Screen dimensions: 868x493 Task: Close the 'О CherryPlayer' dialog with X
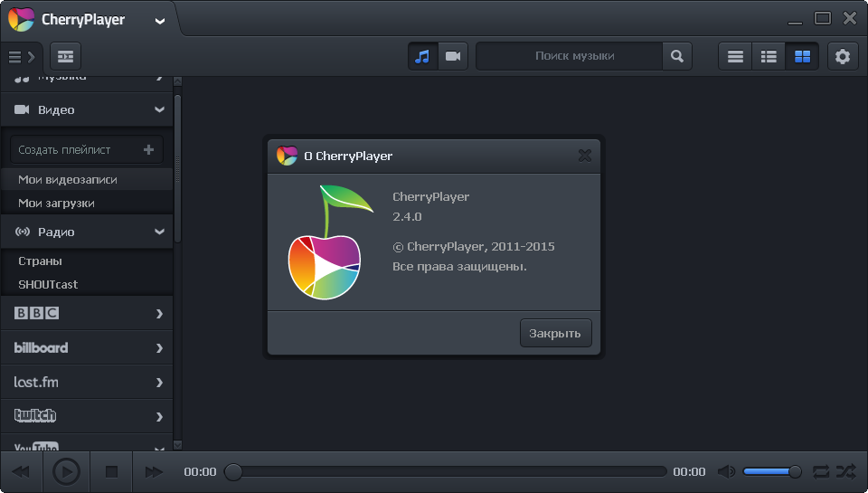point(585,156)
